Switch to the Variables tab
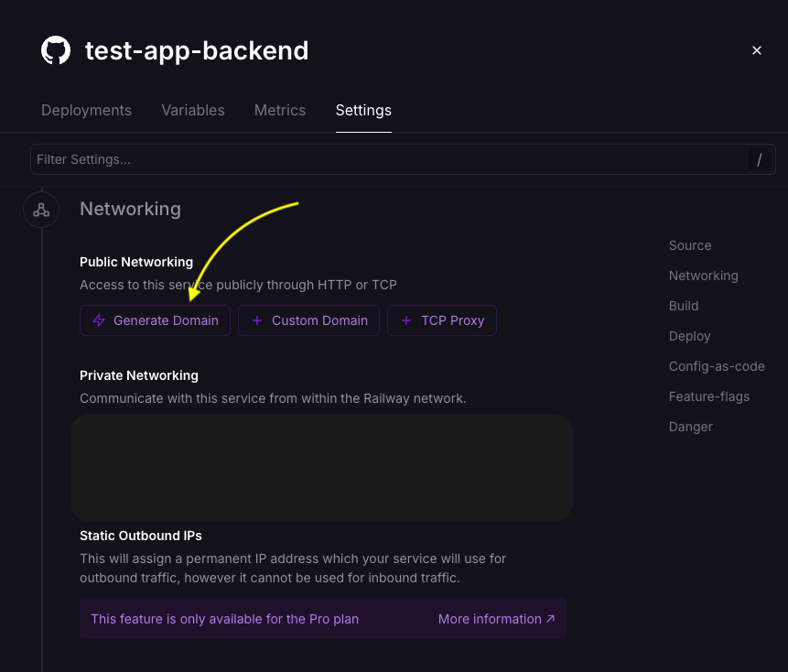This screenshot has width=788, height=672. pyautogui.click(x=193, y=110)
